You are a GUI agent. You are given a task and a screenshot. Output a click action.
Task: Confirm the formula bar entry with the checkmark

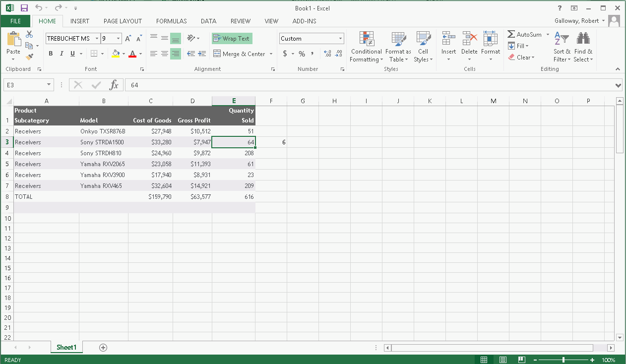click(96, 85)
